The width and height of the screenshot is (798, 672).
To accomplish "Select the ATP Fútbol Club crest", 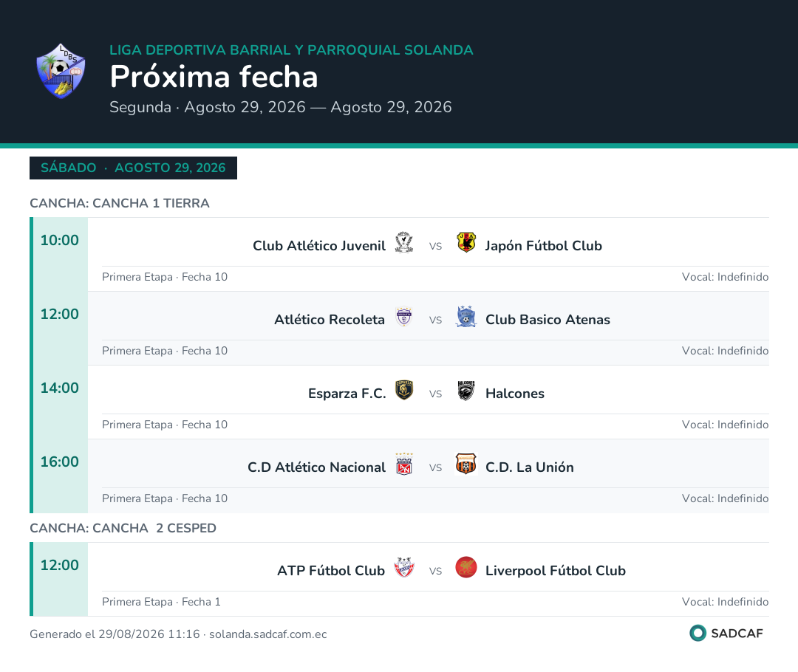I will click(x=404, y=567).
